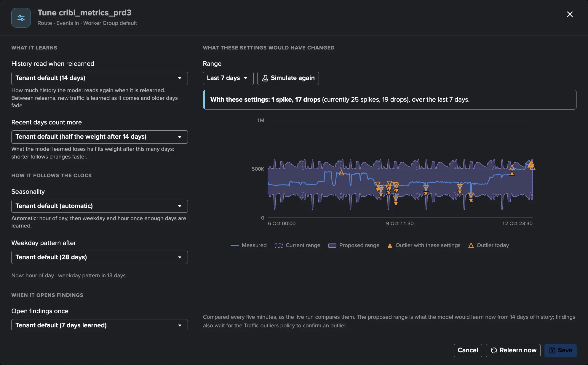
Task: Click the dashed Current range legend swatch
Action: point(279,246)
